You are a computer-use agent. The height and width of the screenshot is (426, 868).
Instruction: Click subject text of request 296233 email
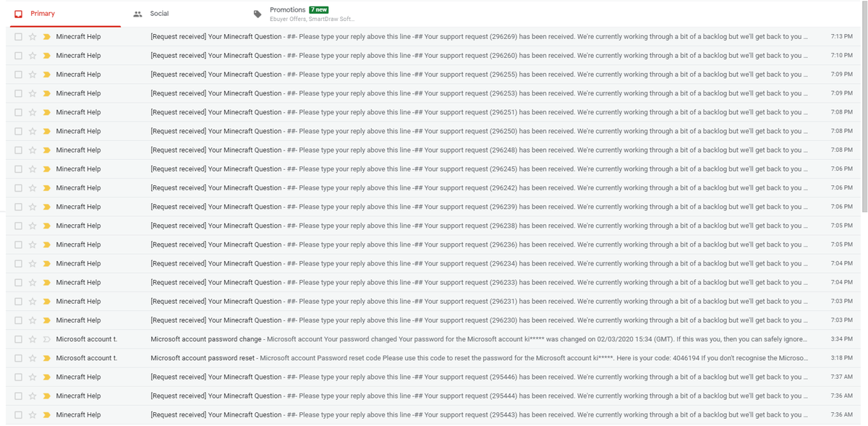tap(216, 282)
